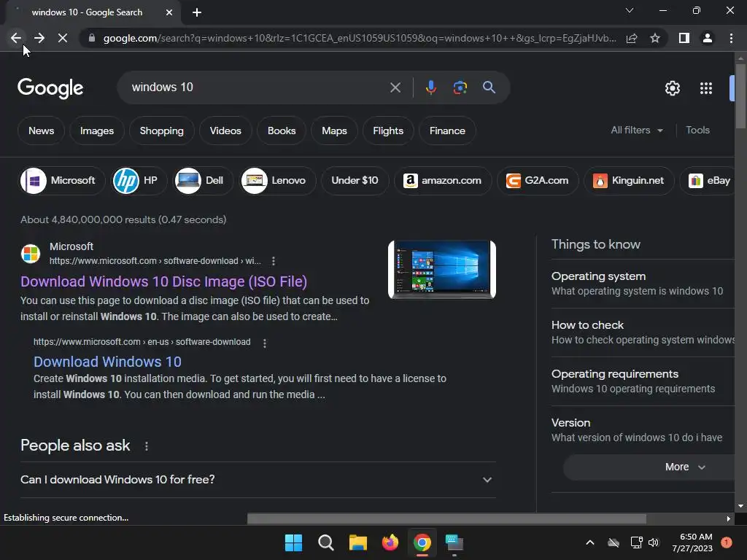Viewport: 747px width, 560px height.
Task: Click the Windows 10 laptop thumbnail
Action: 442,270
